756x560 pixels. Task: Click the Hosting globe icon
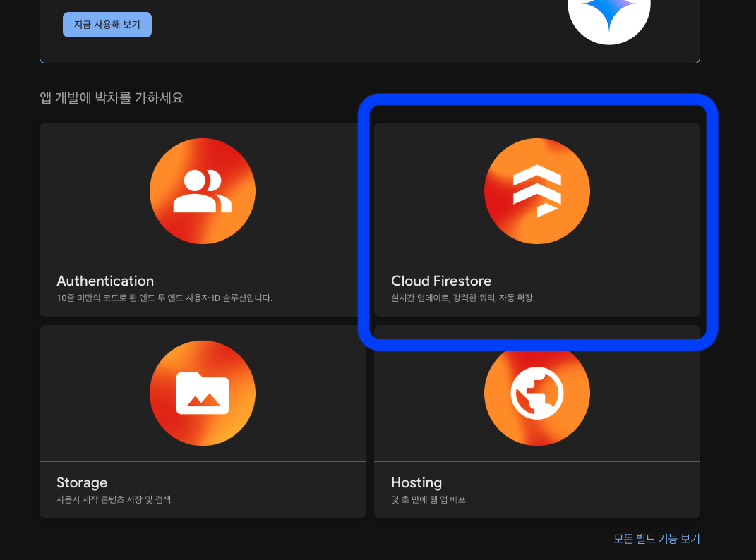click(x=537, y=393)
